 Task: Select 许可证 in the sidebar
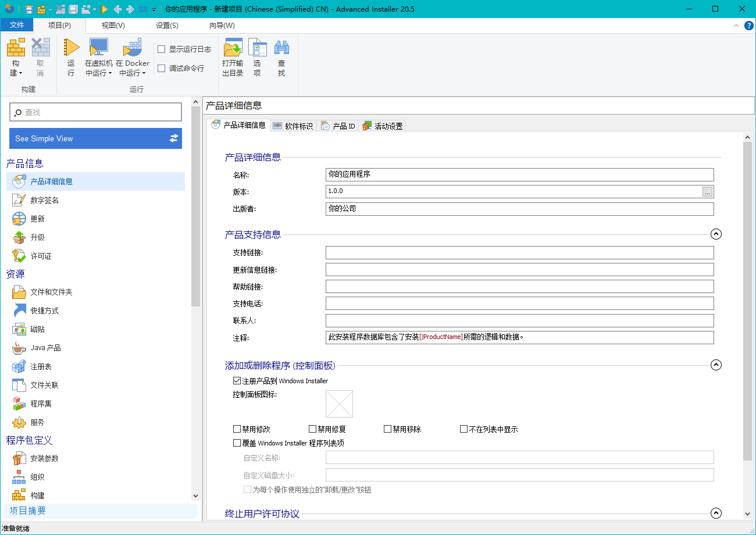95,256
